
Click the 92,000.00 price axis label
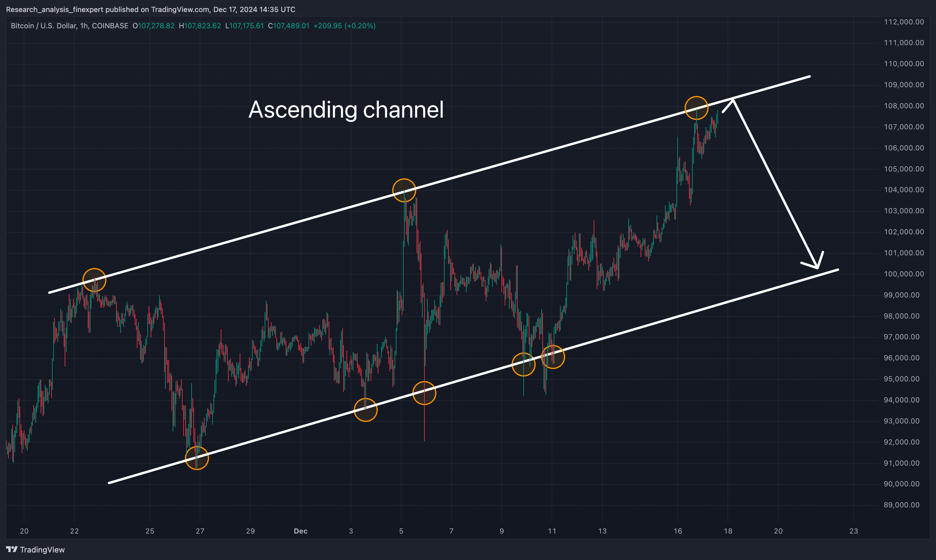point(902,442)
